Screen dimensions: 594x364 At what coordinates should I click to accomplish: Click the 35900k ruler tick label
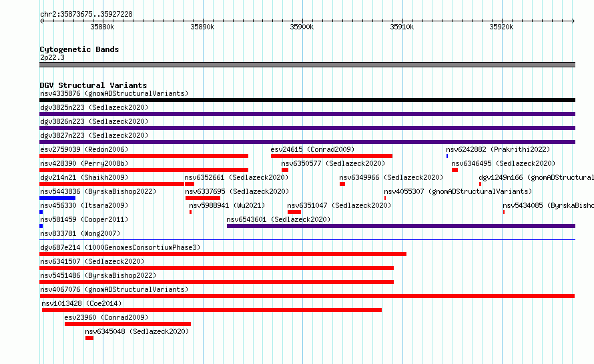click(x=302, y=27)
